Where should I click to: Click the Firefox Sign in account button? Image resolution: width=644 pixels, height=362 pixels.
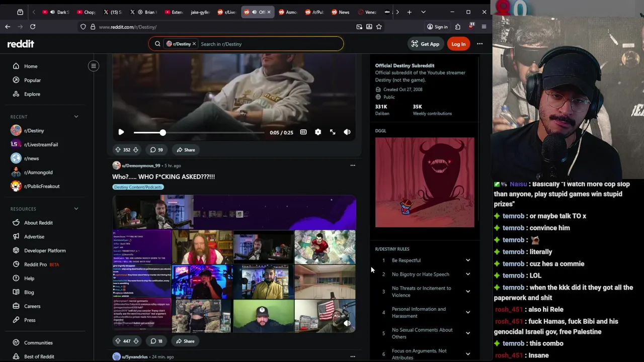point(437,27)
